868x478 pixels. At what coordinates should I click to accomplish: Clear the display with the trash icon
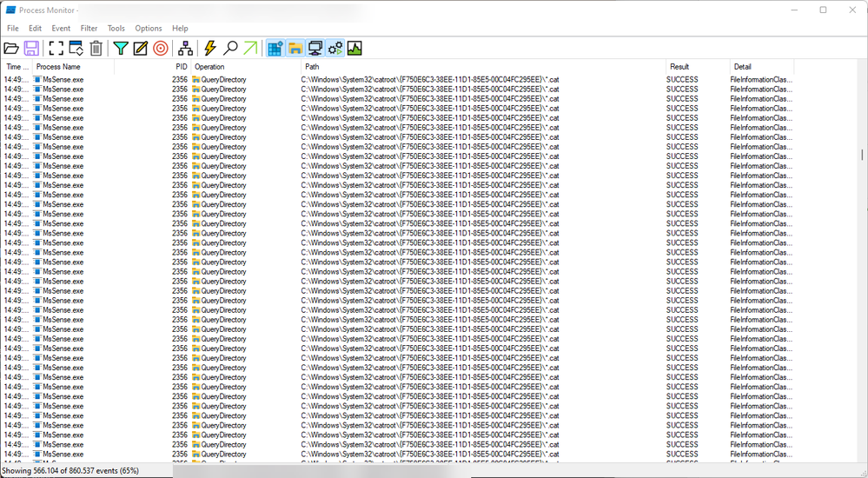click(96, 49)
